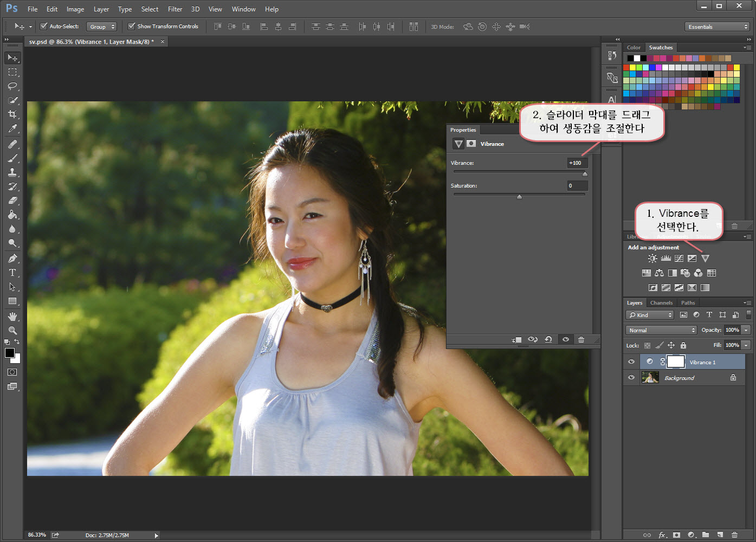Delete the adjustment layer from Properties panel
The width and height of the screenshot is (756, 542).
coord(581,339)
